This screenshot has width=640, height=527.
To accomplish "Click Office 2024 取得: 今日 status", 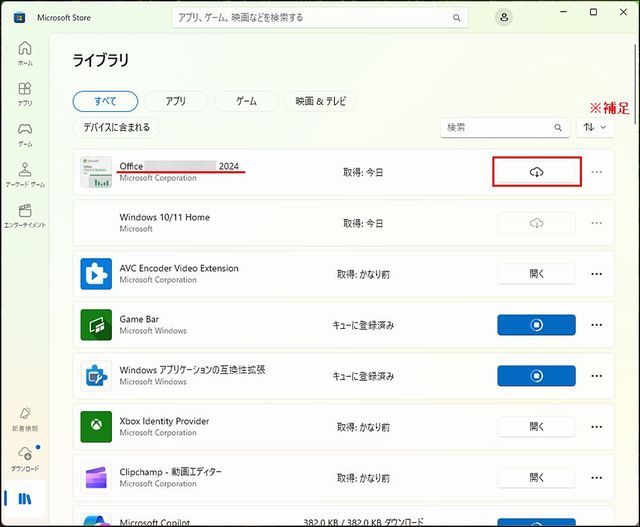I will [x=363, y=172].
